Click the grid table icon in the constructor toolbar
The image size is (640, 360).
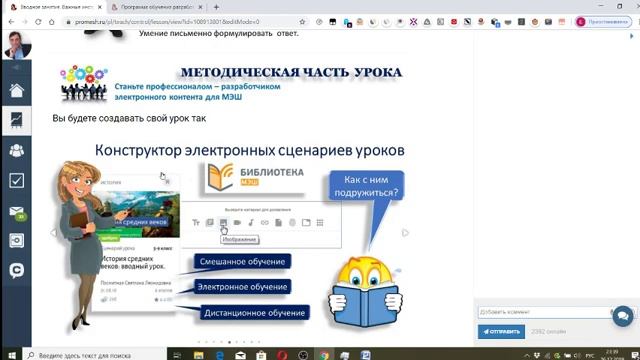click(x=320, y=222)
